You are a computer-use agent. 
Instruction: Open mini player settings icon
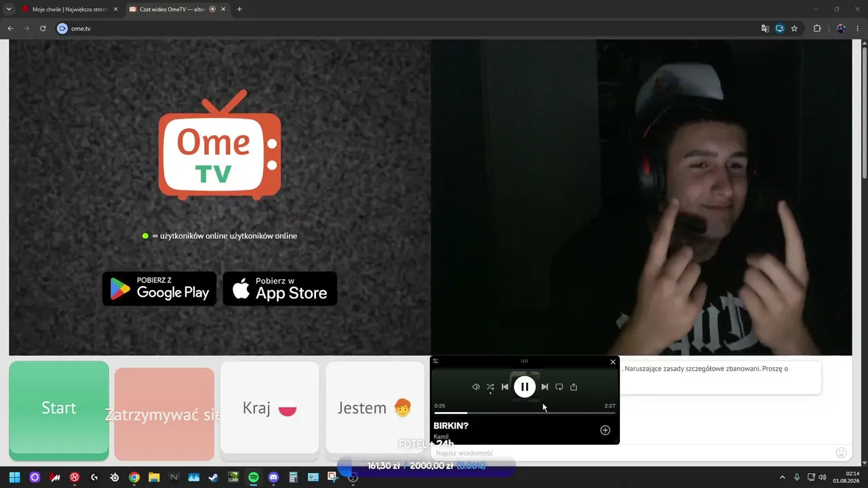(435, 361)
